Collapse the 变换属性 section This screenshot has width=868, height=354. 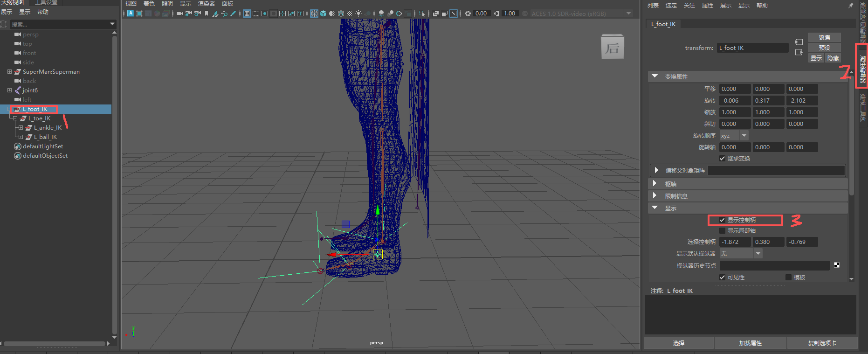click(x=655, y=76)
